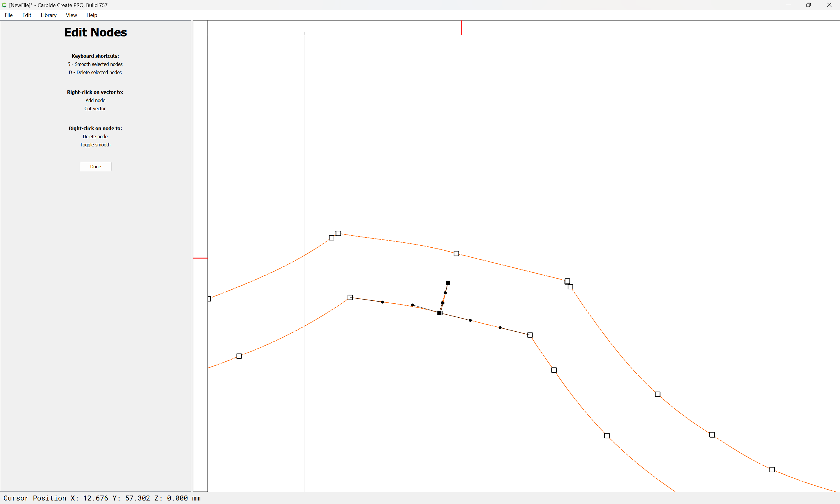Click the Done button
This screenshot has width=840, height=504.
(95, 167)
